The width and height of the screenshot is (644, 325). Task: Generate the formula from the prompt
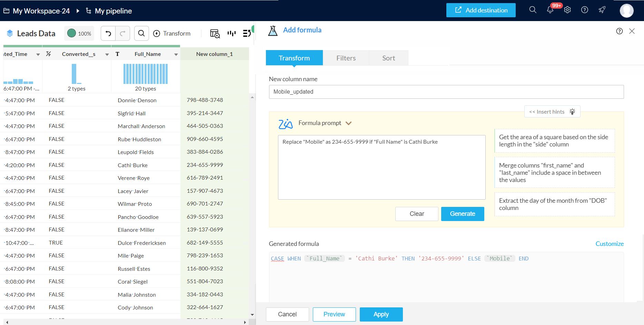[463, 214]
